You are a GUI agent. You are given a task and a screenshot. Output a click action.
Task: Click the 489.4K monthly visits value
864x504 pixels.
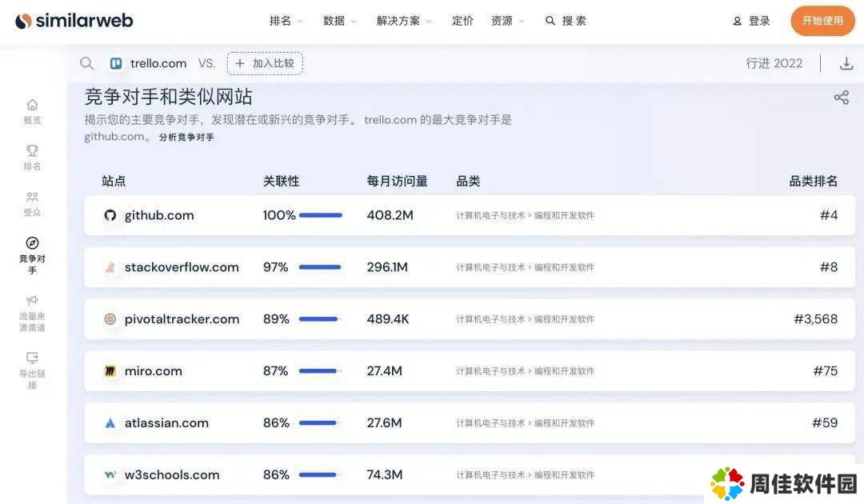(388, 319)
